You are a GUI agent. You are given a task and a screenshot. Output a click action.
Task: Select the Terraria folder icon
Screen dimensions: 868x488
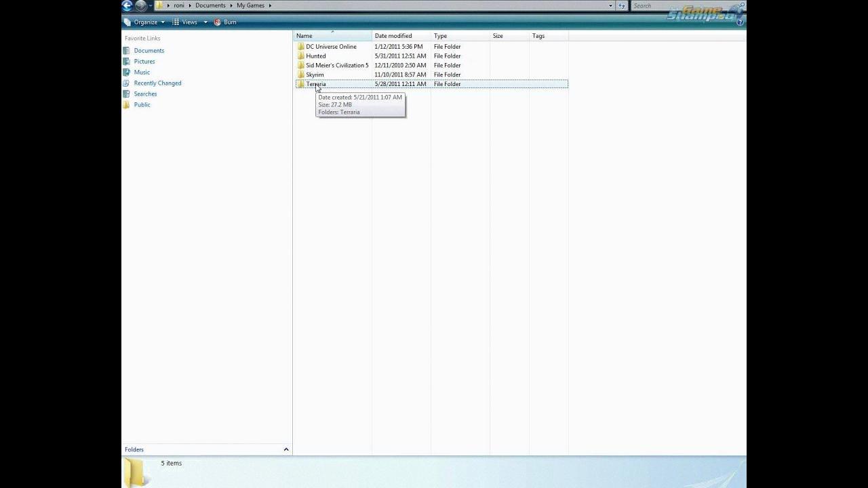point(300,84)
